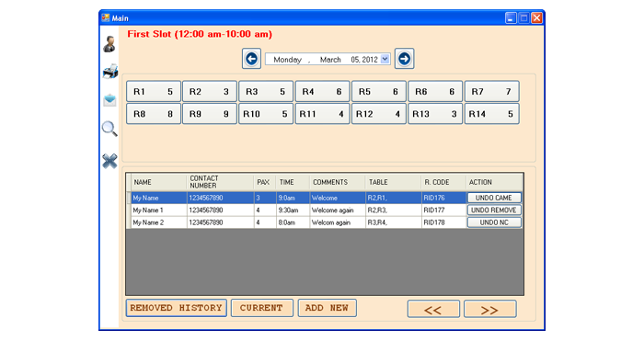This screenshot has height=341, width=644.
Task: Select table R9 button
Action: 210,114
